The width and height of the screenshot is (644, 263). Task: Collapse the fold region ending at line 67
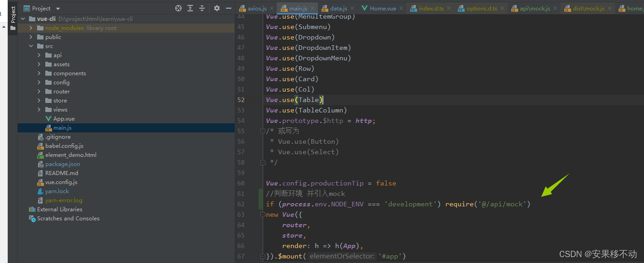263,256
